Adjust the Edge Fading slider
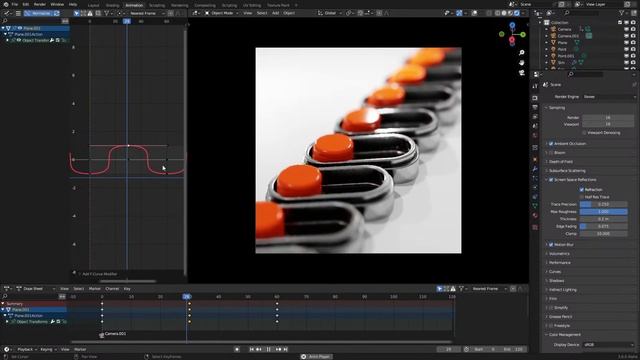This screenshot has height=360, width=640. tap(603, 226)
